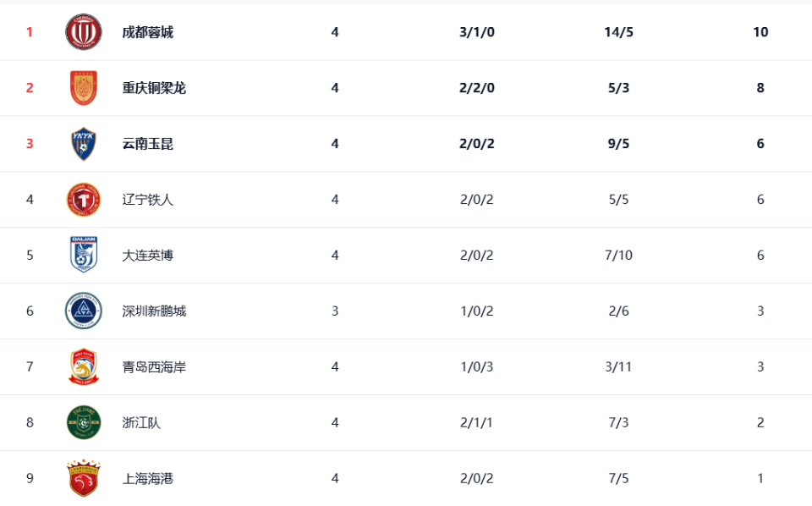The width and height of the screenshot is (812, 506).
Task: Click the 辽宁铁人 team logo
Action: [84, 200]
